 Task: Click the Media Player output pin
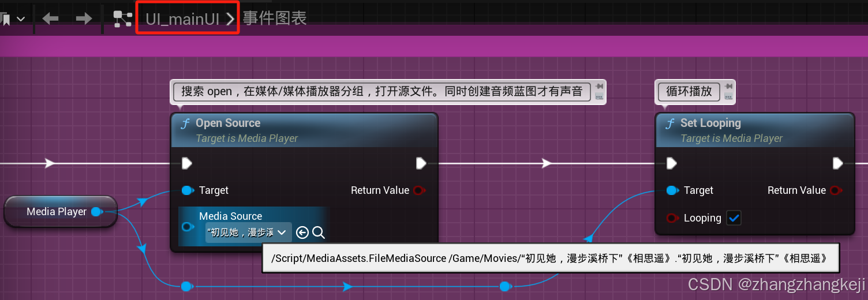97,212
